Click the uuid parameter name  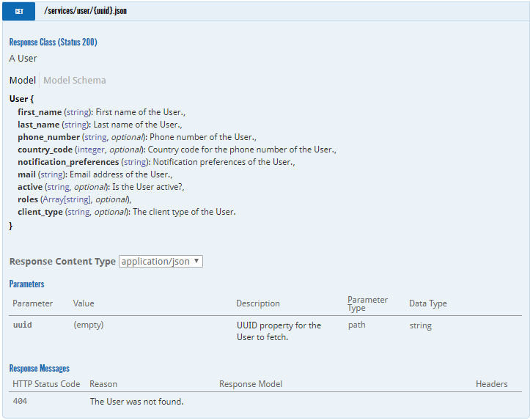click(22, 325)
